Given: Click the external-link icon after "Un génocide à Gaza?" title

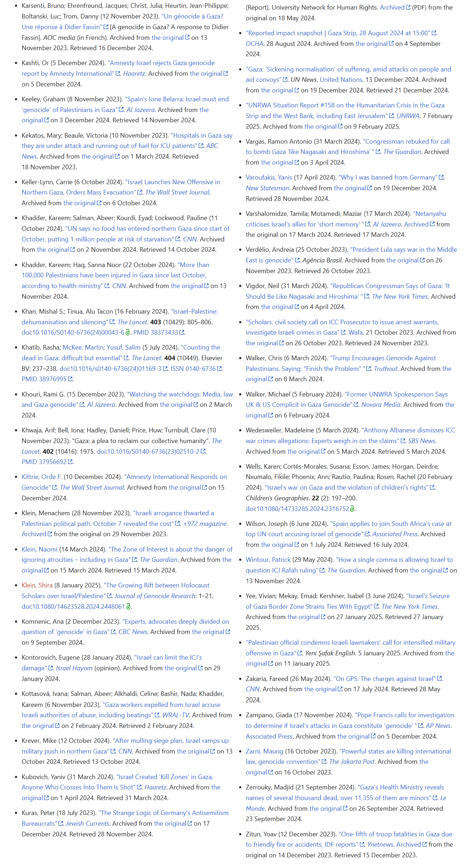Looking at the screenshot, I should click(x=106, y=27).
